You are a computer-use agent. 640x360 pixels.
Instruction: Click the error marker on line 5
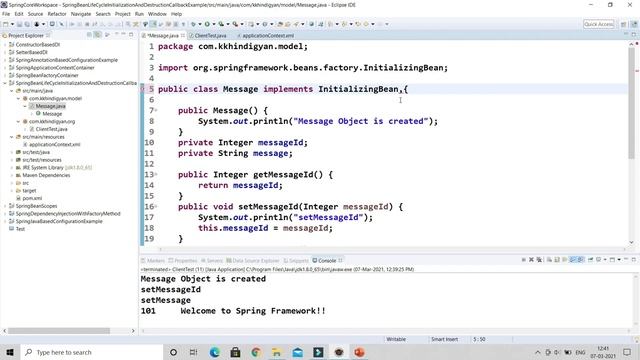click(142, 89)
